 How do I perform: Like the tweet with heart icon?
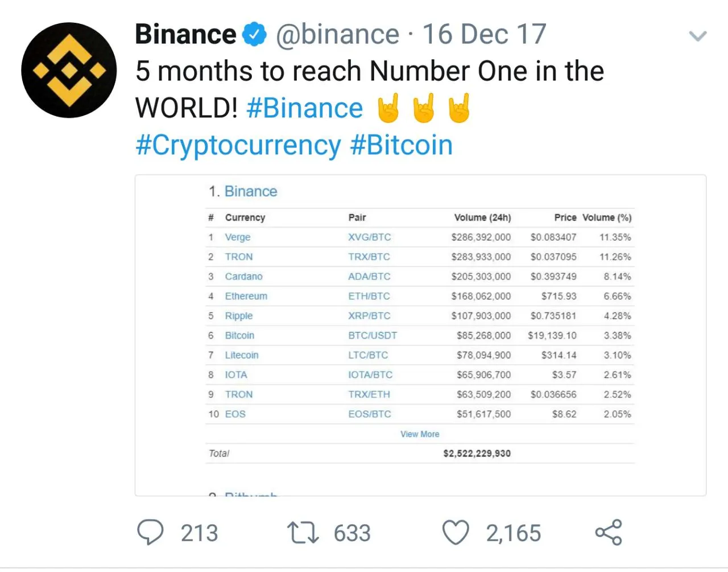click(456, 533)
